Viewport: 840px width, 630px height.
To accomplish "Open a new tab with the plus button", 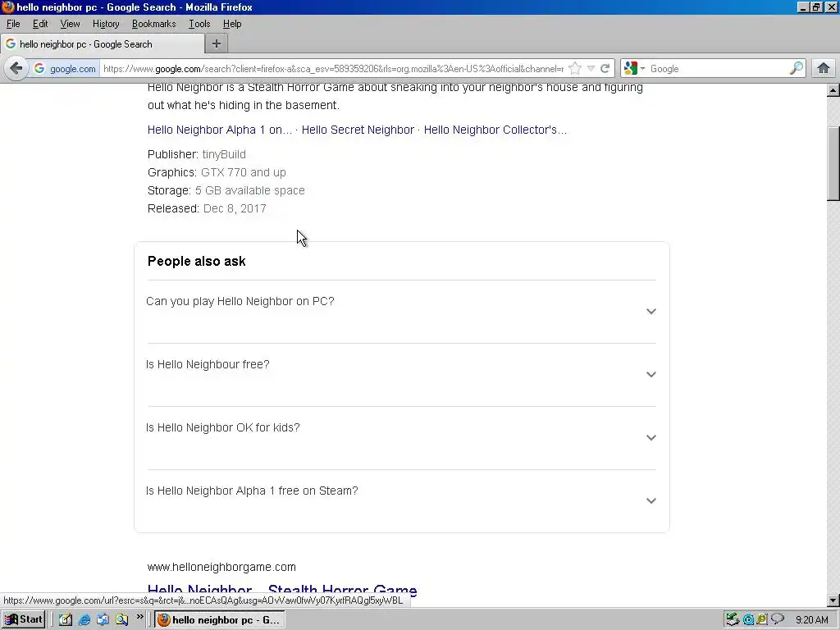I will coord(217,44).
